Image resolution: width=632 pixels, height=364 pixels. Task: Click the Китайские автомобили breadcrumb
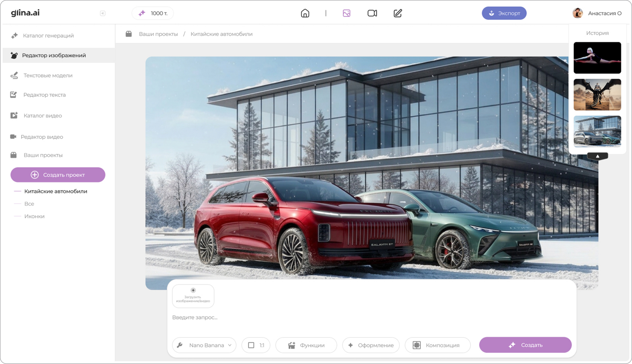click(x=222, y=34)
